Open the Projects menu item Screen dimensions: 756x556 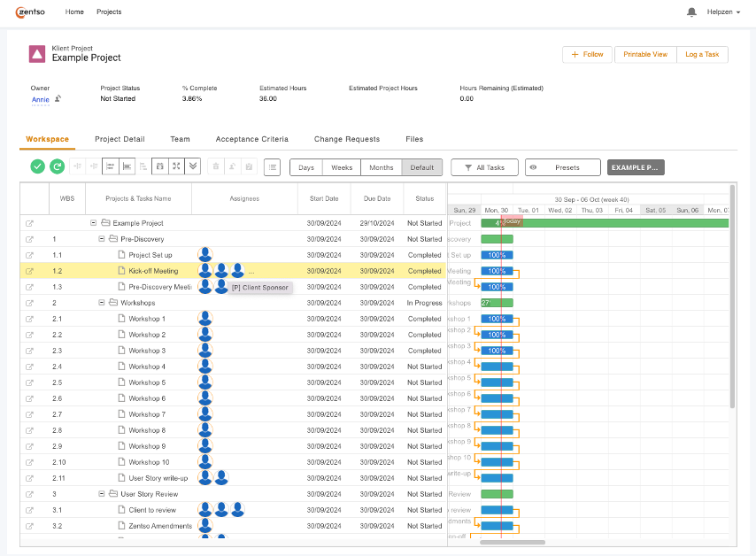pyautogui.click(x=109, y=12)
